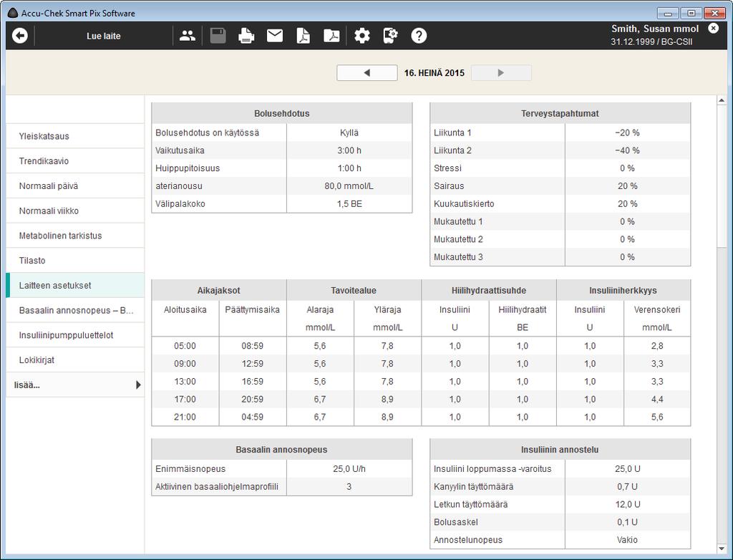Select Normaali päivä in sidebar
Viewport: 733px width, 560px height.
point(74,185)
